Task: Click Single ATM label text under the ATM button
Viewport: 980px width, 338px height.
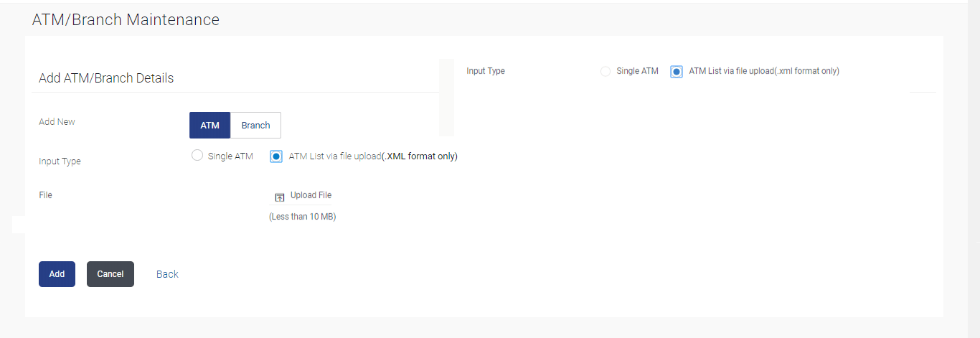Action: 230,156
